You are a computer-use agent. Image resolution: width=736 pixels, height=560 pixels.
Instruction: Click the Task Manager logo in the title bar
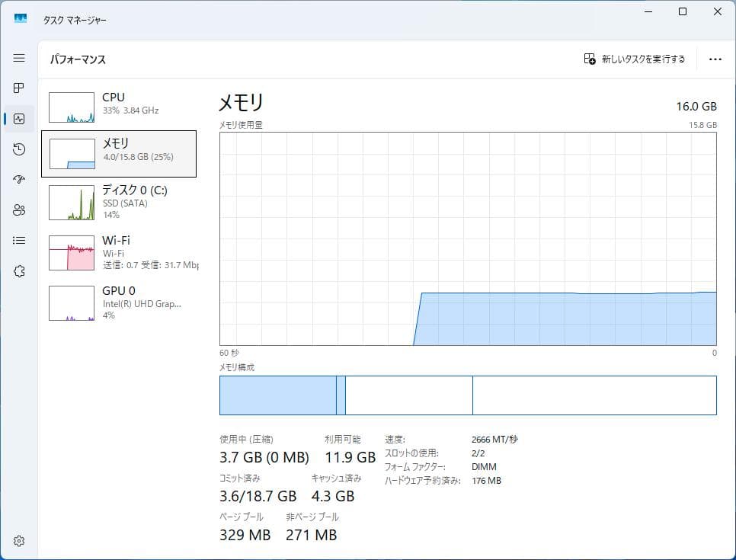[x=20, y=17]
